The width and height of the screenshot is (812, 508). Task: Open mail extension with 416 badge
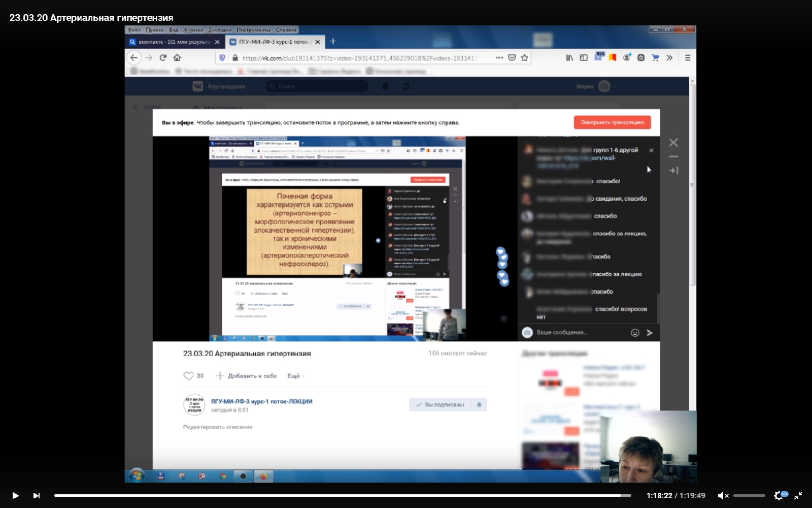pyautogui.click(x=599, y=56)
